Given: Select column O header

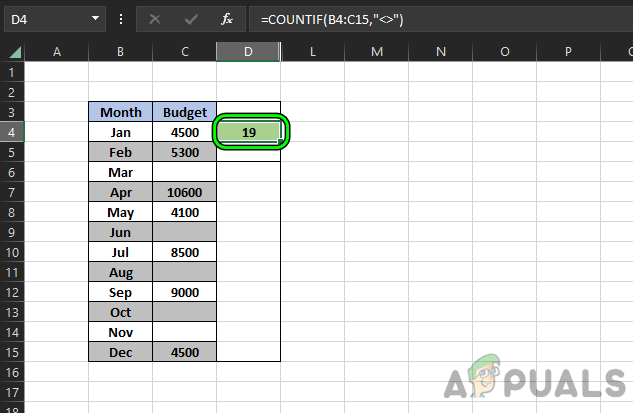Looking at the screenshot, I should 505,52.
